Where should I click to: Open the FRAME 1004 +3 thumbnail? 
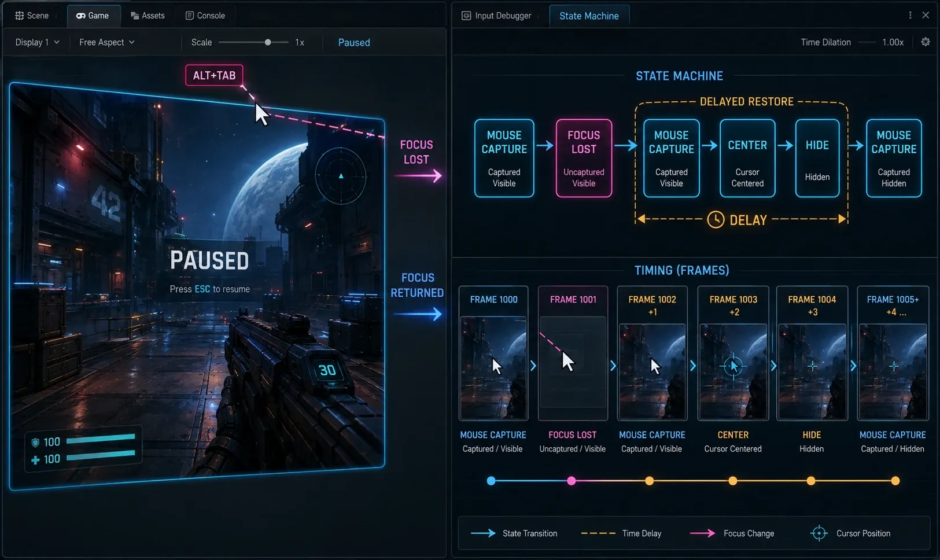click(x=812, y=371)
